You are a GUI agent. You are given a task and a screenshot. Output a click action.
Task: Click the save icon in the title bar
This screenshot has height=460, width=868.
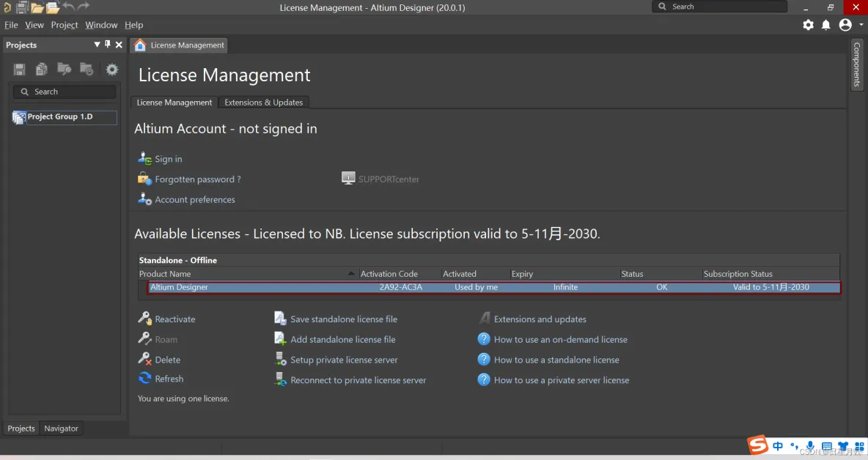(x=22, y=7)
